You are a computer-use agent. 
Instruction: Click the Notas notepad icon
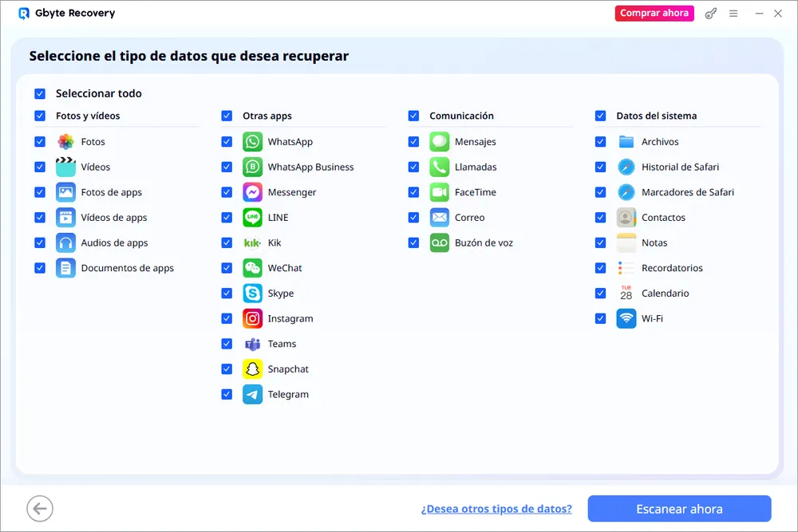click(626, 242)
